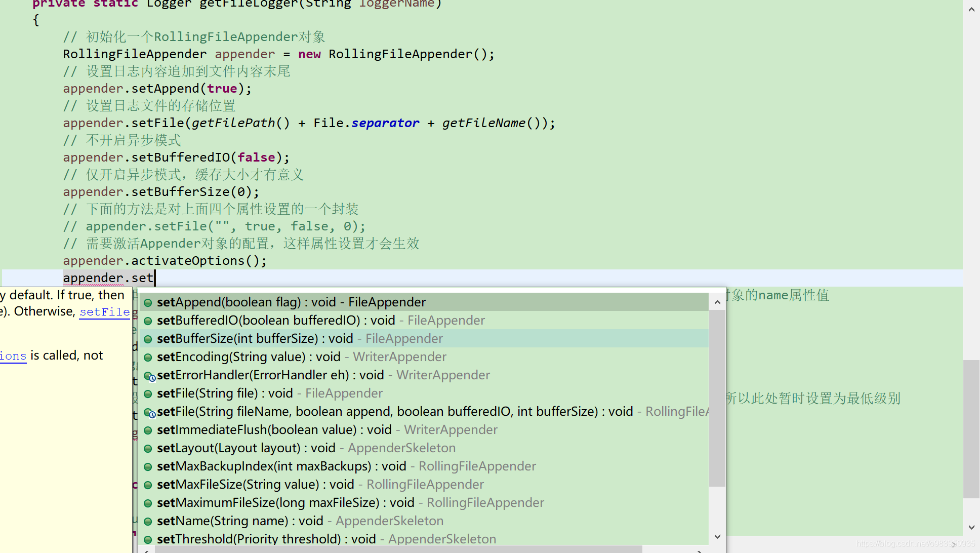Viewport: 980px width, 553px height.
Task: Click green method icon beside setBufferedIO
Action: (148, 321)
